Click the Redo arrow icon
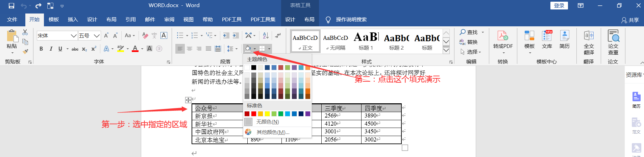644x157 pixels. click(x=38, y=6)
